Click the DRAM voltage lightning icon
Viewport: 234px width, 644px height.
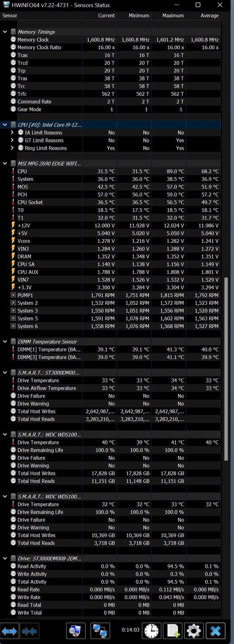click(x=13, y=256)
